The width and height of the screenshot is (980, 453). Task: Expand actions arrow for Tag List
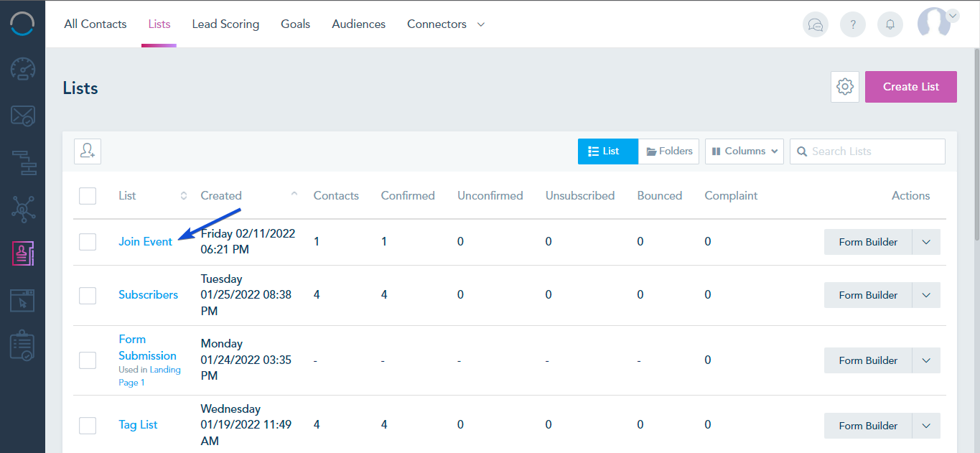tap(926, 426)
